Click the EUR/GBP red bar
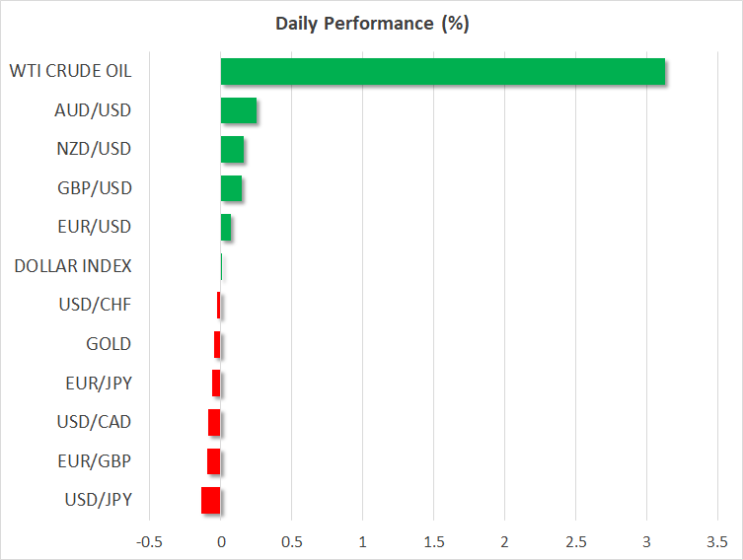This screenshot has height=560, width=743. click(213, 461)
